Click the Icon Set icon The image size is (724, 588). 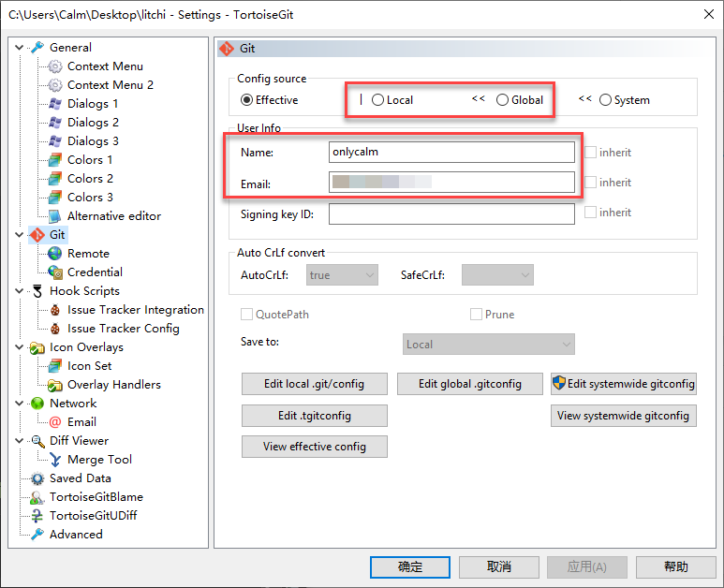[x=55, y=366]
